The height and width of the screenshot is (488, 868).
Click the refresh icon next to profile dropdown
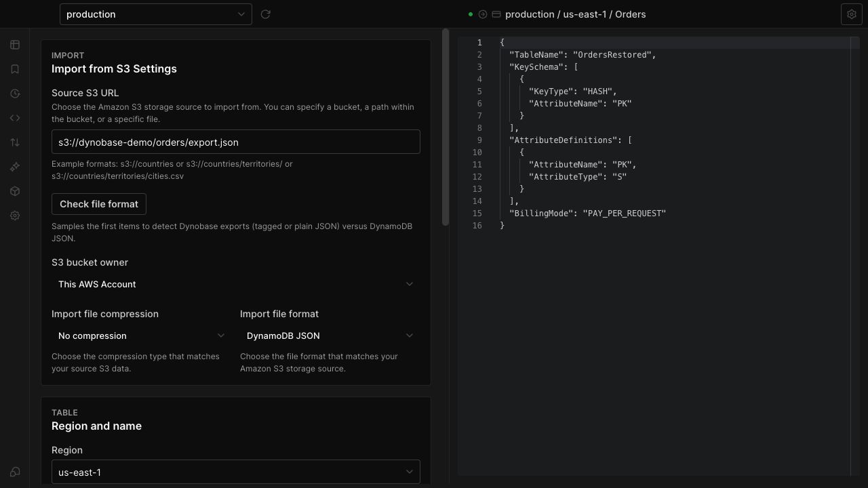266,14
